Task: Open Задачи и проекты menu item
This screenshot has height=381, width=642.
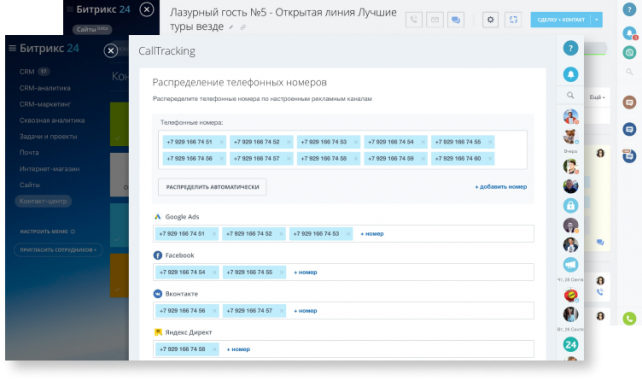Action: point(48,136)
